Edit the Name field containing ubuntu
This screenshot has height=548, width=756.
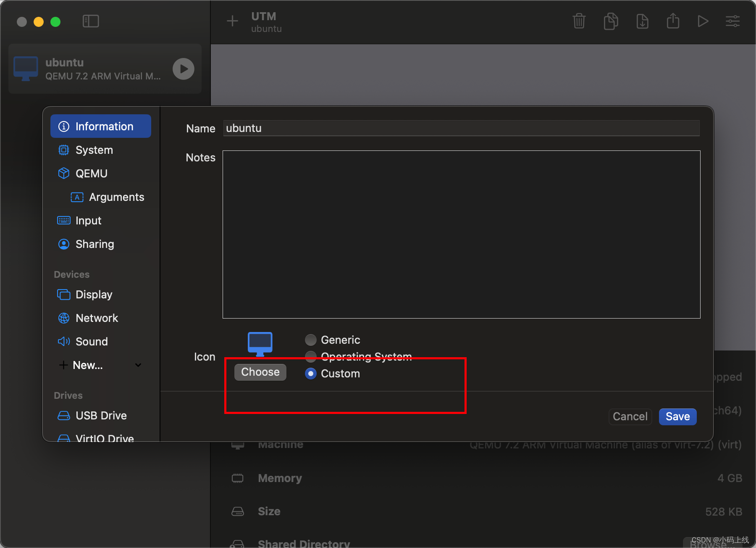click(461, 128)
